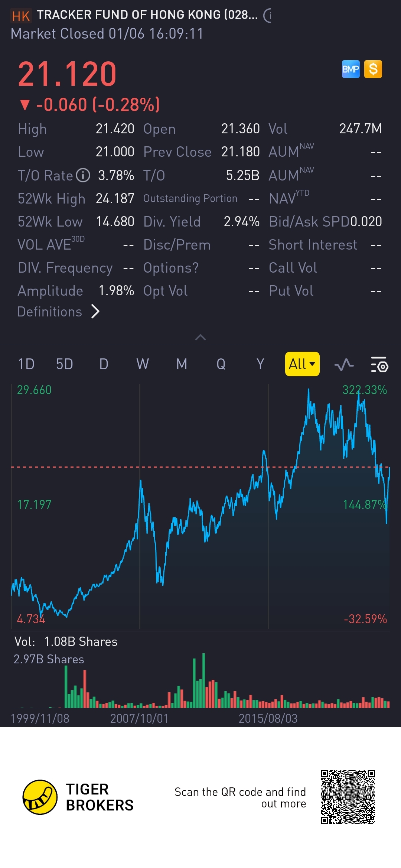The width and height of the screenshot is (401, 868).
Task: Tap the HK market badge
Action: (x=21, y=16)
